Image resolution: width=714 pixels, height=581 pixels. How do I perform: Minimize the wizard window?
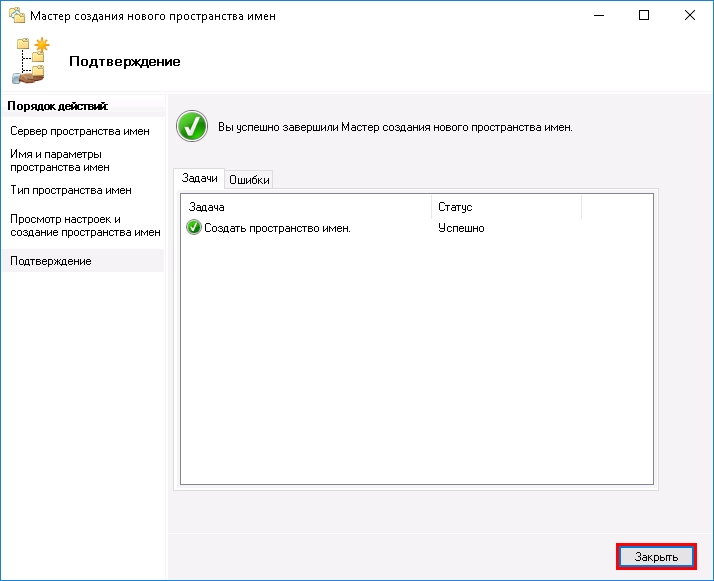[x=599, y=16]
